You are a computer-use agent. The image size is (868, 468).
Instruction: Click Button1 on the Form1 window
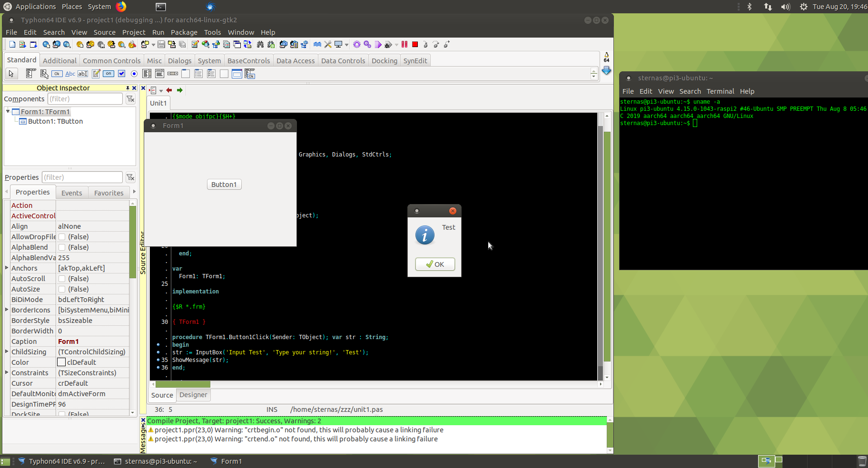[x=224, y=185]
